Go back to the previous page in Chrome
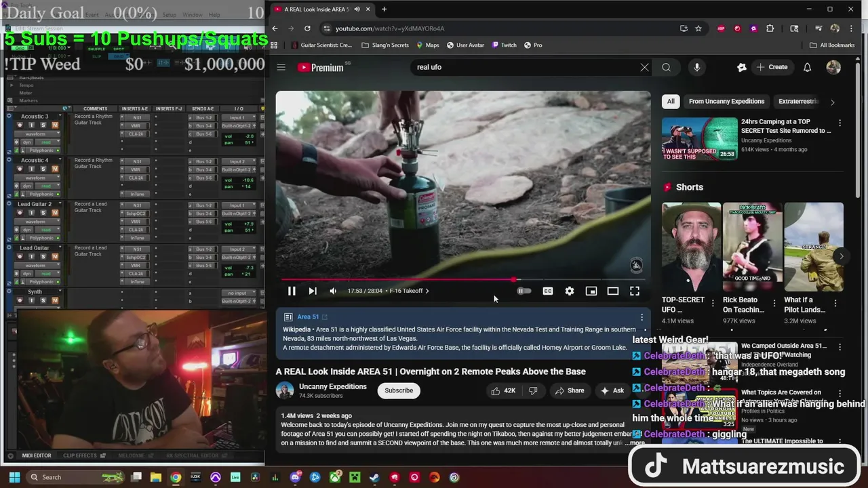 275,28
